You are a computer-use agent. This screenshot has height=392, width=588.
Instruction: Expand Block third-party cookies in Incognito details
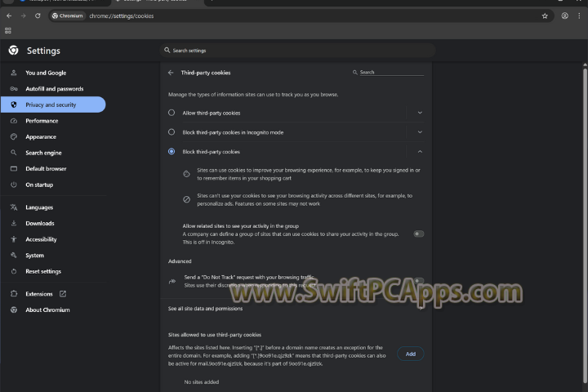pyautogui.click(x=420, y=132)
